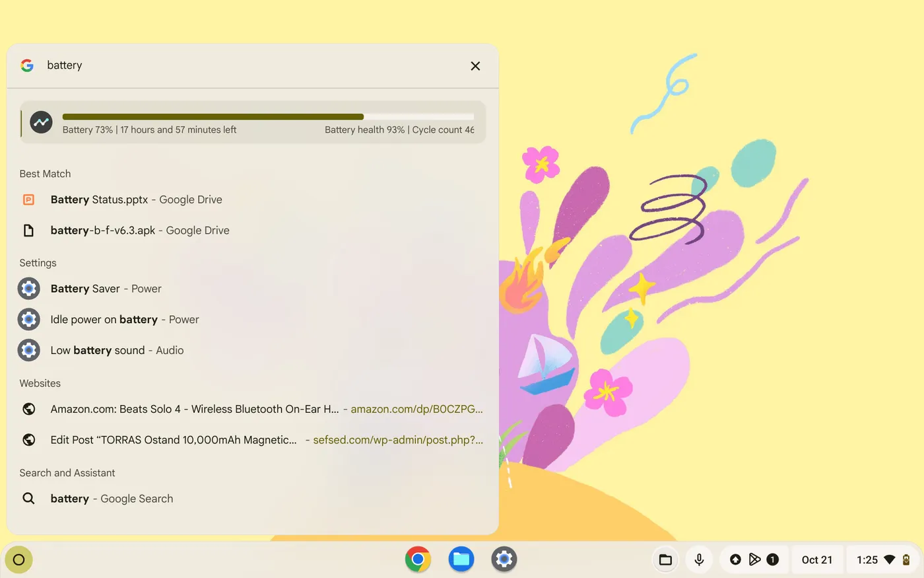
Task: Click Search and Assistant section heading
Action: 67,473
